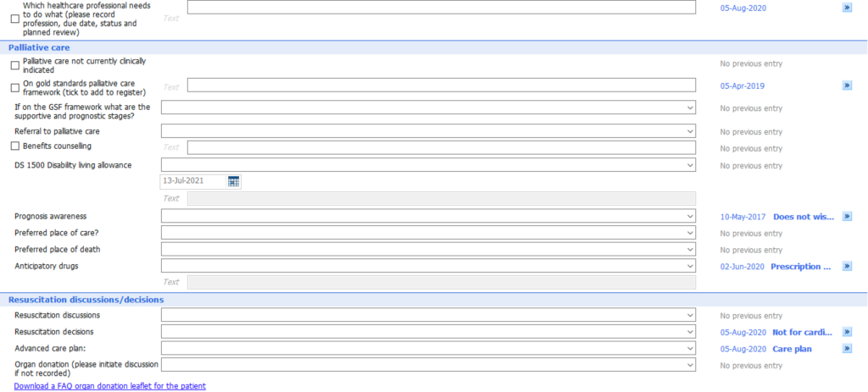Click into the 13-Jul-2021 date field

pyautogui.click(x=194, y=181)
